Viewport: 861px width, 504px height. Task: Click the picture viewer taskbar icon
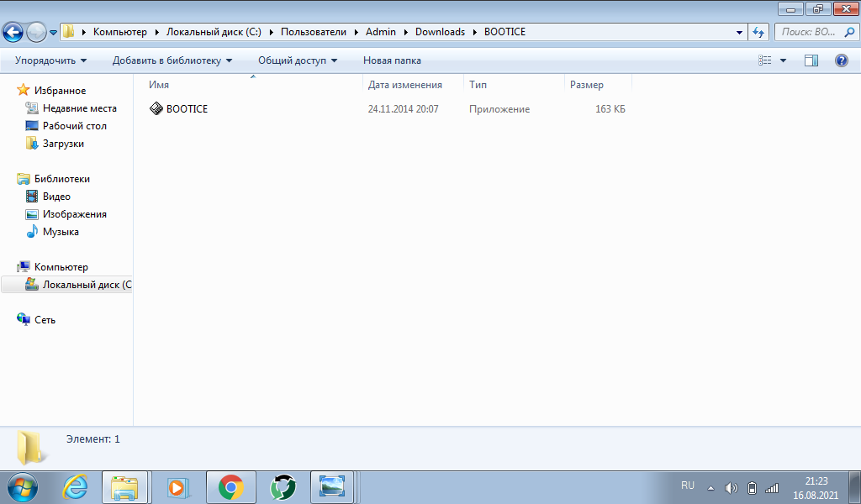point(332,487)
